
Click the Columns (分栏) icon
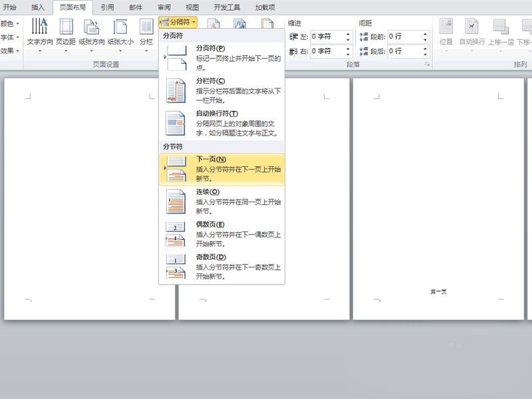146,27
